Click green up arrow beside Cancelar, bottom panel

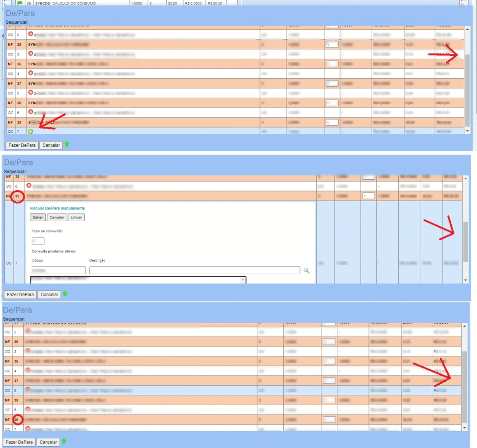(x=64, y=441)
